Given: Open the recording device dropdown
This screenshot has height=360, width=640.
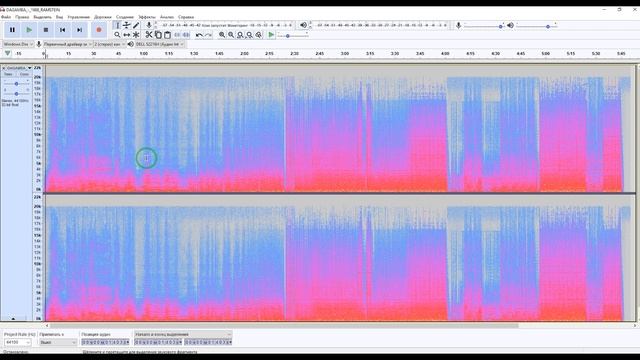Looking at the screenshot, I should click(x=67, y=44).
